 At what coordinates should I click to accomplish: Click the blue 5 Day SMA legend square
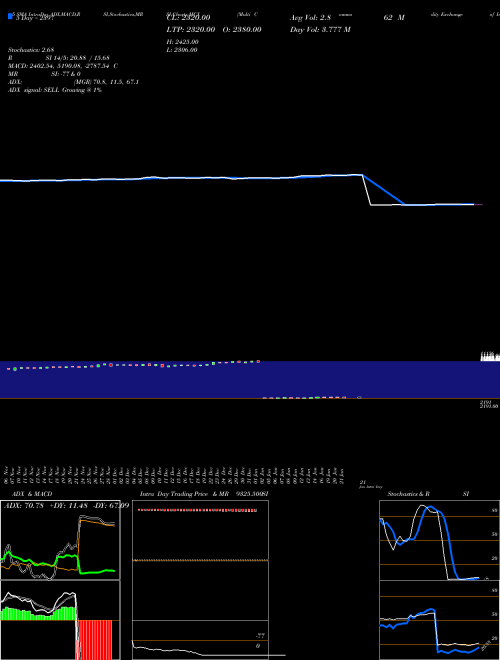pos(11,16)
